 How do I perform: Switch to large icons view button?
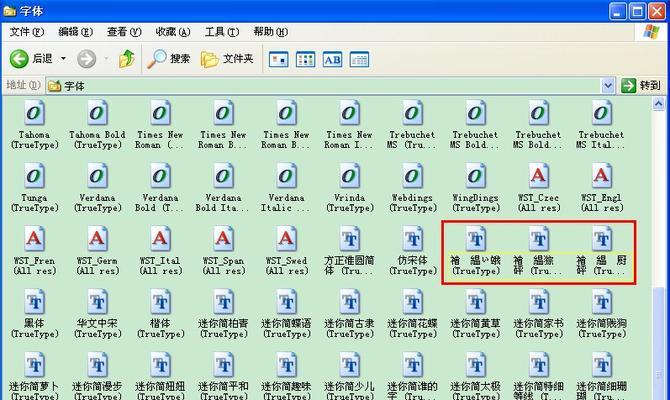click(x=279, y=59)
